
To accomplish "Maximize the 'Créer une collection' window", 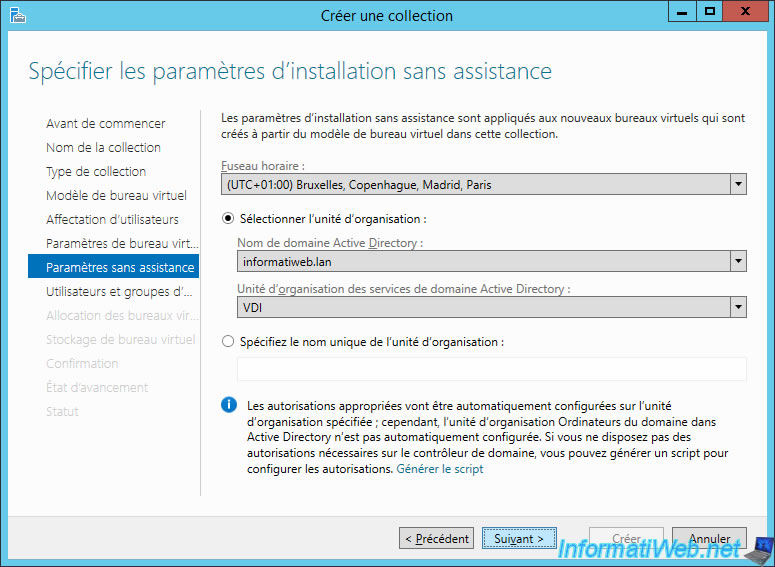I will coord(709,12).
